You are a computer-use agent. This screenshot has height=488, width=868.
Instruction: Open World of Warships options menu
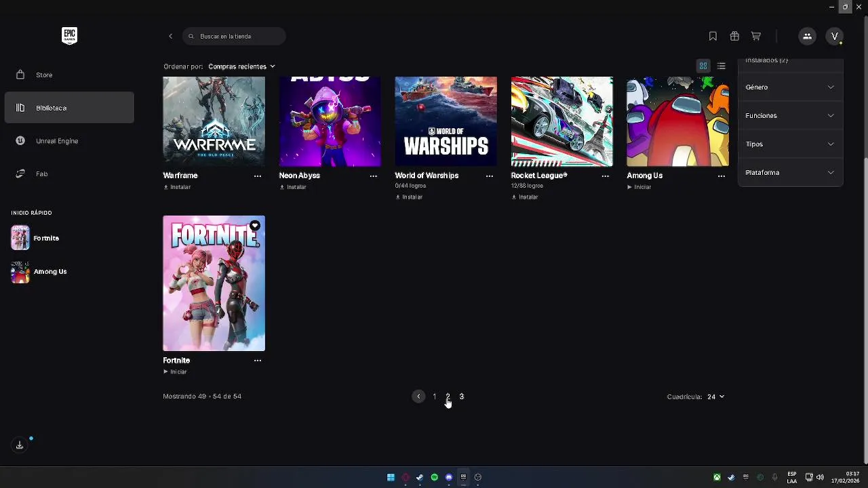[490, 176]
